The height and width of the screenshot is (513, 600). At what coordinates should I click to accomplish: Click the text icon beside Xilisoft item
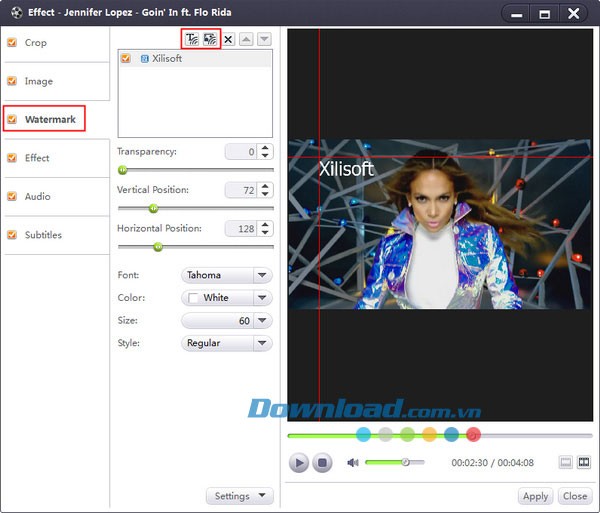(x=145, y=59)
